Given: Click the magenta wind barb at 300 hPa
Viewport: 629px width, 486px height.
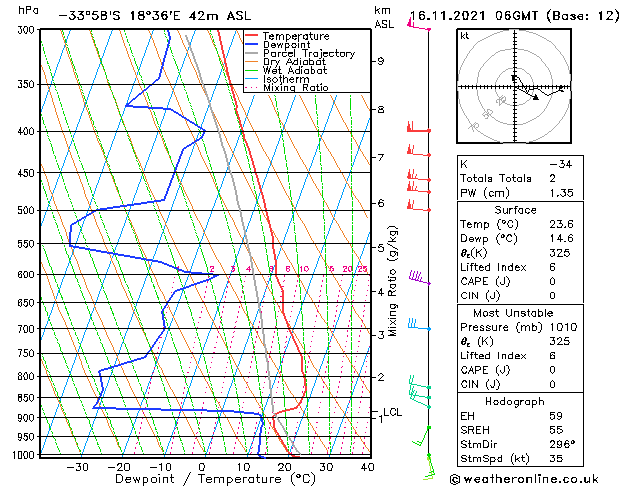Looking at the screenshot, I should tap(419, 25).
